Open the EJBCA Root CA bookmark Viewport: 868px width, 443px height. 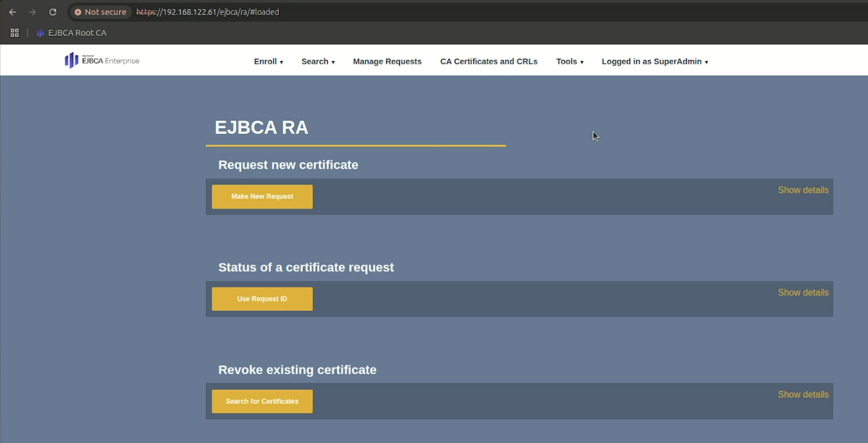pos(72,33)
